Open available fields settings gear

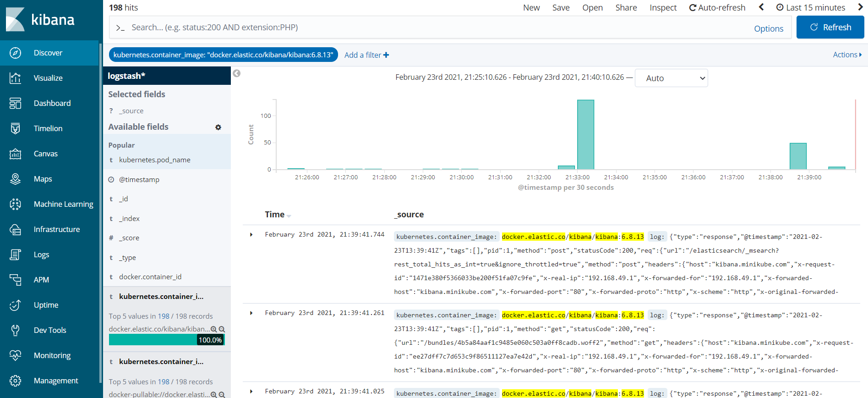[218, 127]
